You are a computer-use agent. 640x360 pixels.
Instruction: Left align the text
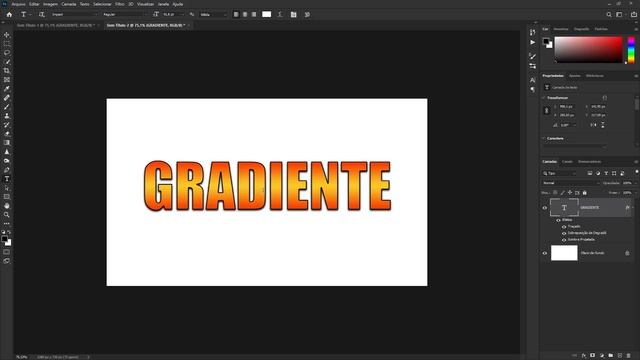click(236, 14)
